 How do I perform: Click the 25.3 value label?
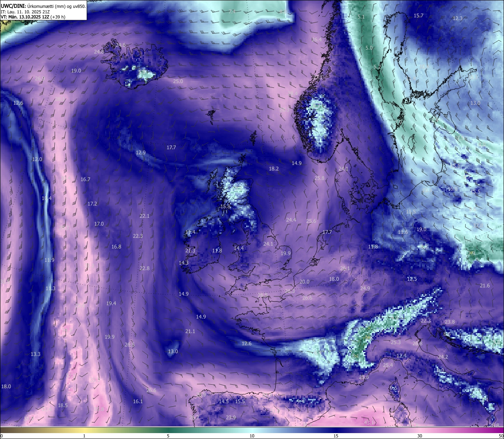tap(396, 343)
